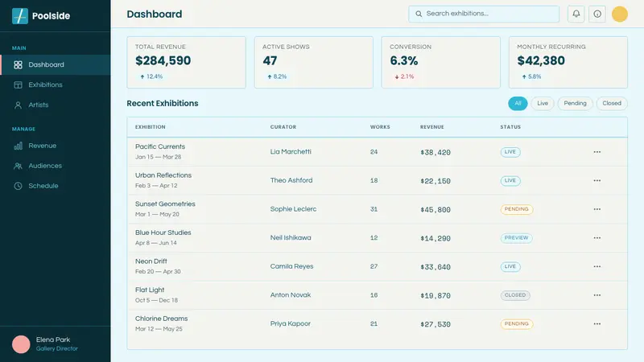Click the search magnifier icon
The height and width of the screenshot is (362, 644).
coord(419,14)
